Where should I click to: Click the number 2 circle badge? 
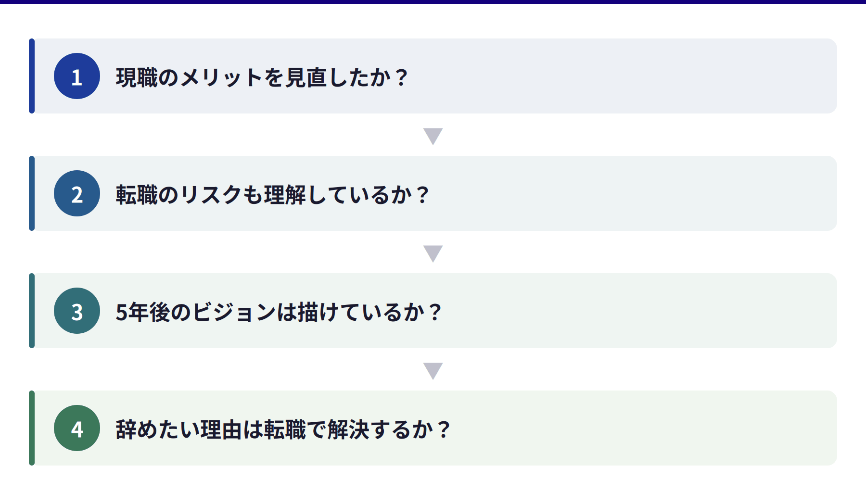77,193
